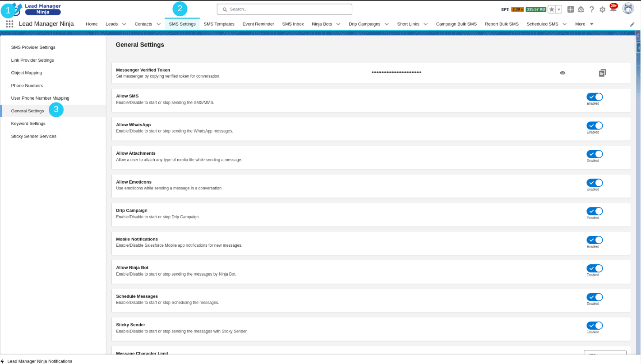Open the user profile avatar
The height and width of the screenshot is (364, 641).
628,9
